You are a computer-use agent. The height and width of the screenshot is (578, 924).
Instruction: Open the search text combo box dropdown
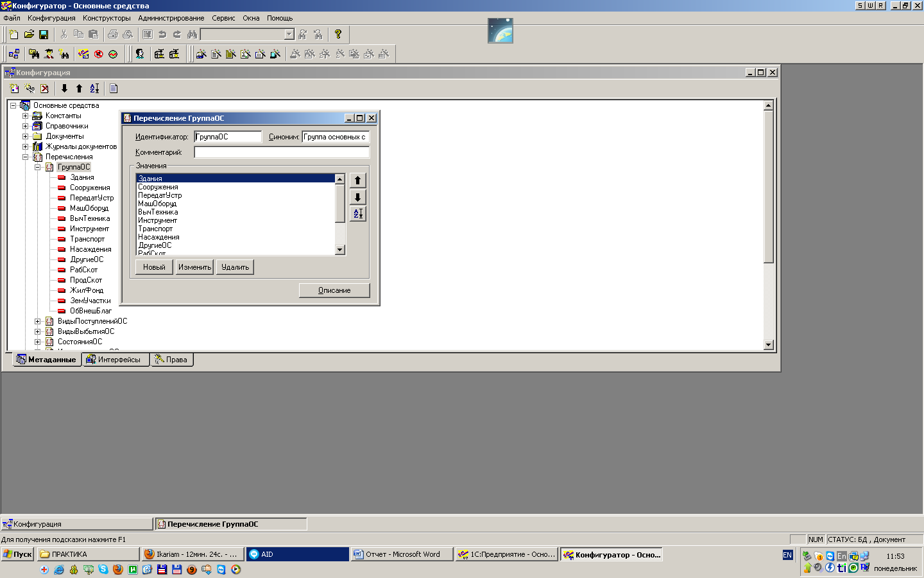point(289,34)
